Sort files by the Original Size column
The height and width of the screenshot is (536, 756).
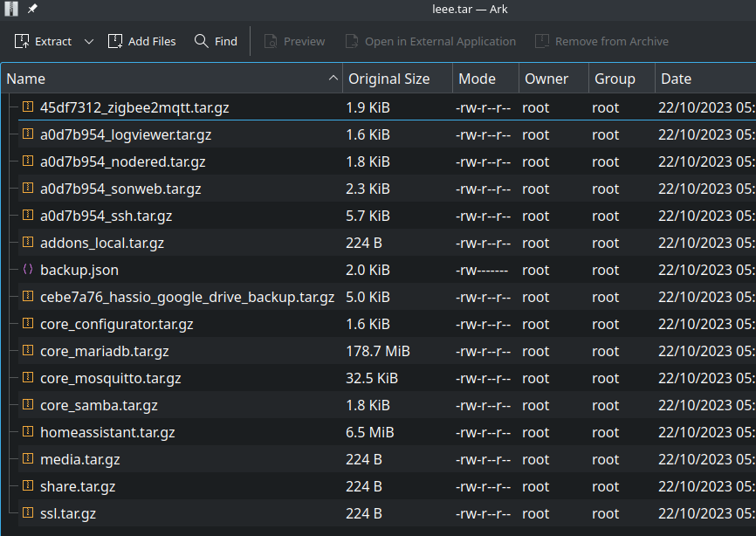(389, 78)
